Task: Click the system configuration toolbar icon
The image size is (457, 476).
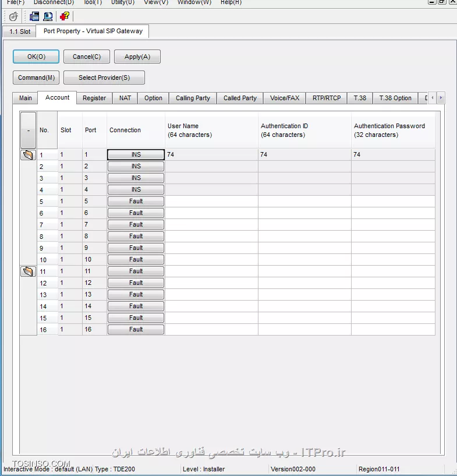Action: (x=34, y=16)
